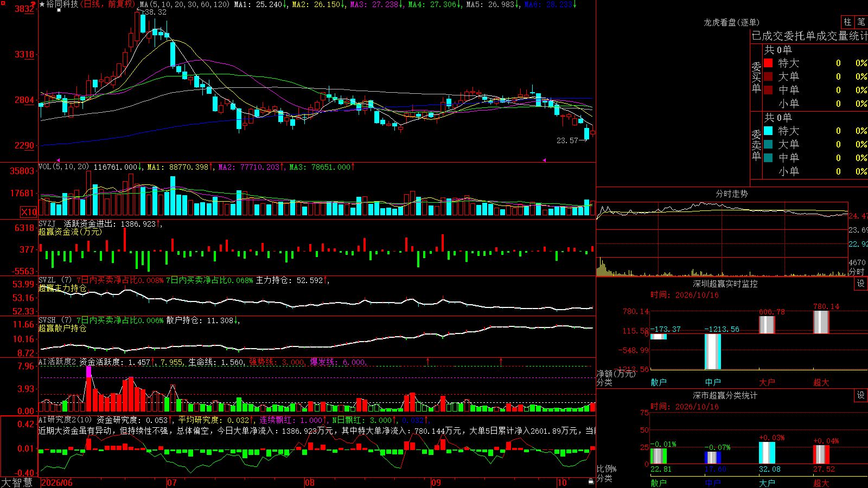The width and height of the screenshot is (868, 488).
Task: Select the AI研究度2(10) indicator label
Action: point(66,420)
